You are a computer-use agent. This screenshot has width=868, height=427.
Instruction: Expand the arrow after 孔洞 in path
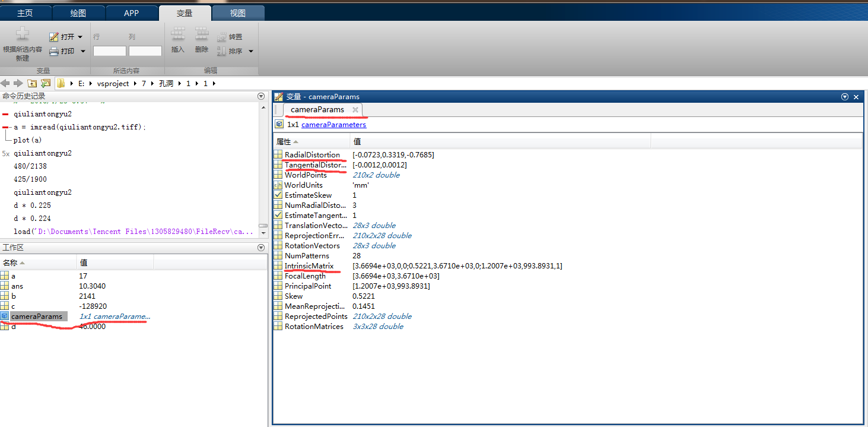tap(180, 84)
